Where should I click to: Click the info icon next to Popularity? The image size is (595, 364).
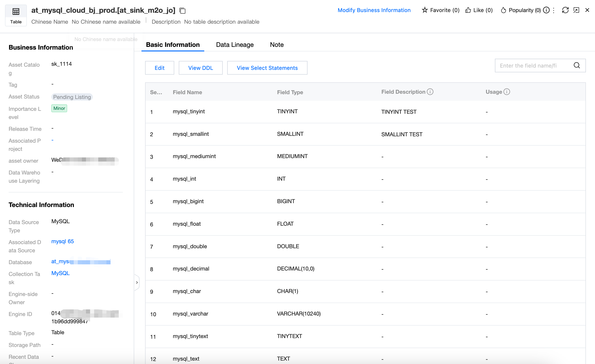coord(546,10)
